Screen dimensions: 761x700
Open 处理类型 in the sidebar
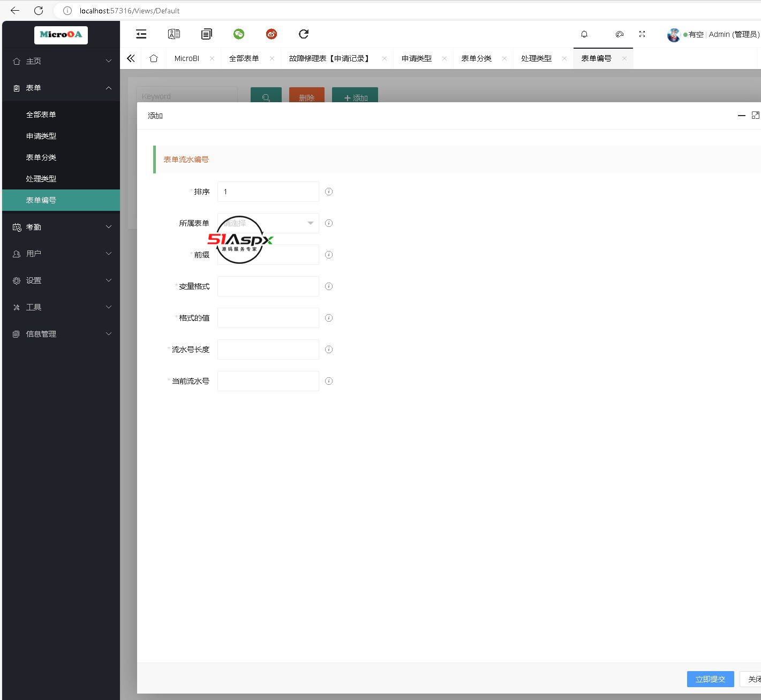61,179
